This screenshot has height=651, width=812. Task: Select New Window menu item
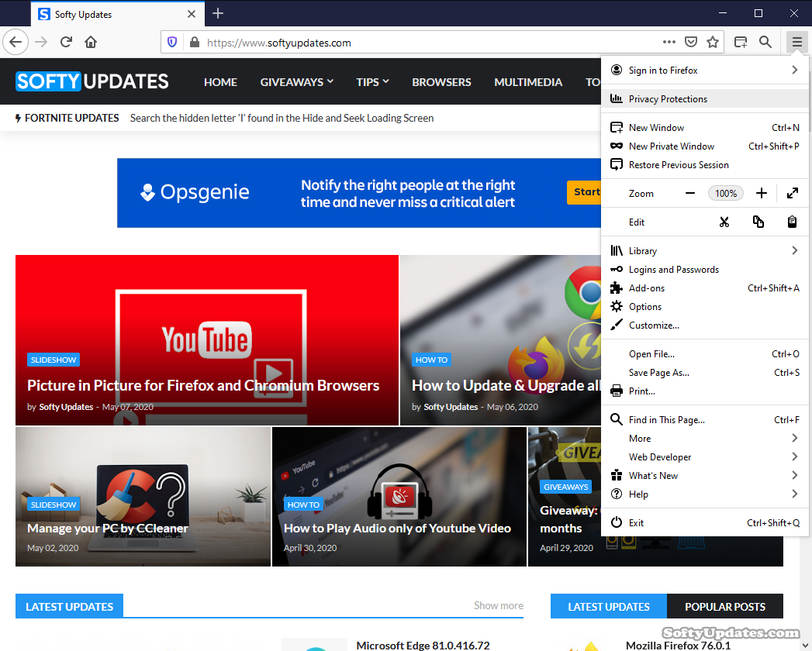tap(705, 127)
